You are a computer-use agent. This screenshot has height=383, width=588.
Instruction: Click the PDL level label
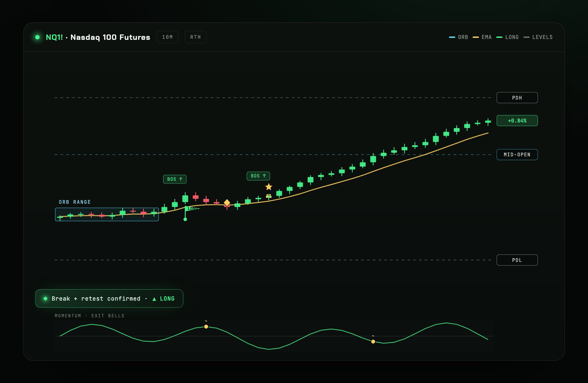517,260
